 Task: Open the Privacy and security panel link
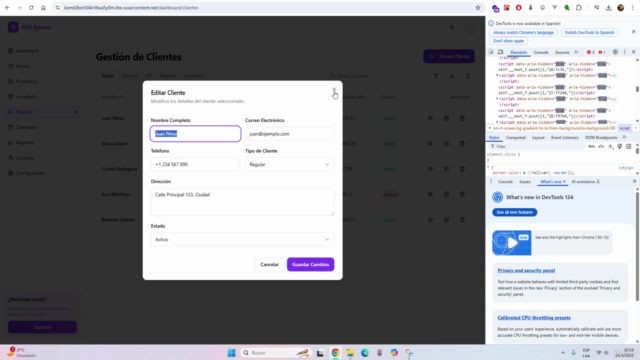526,270
